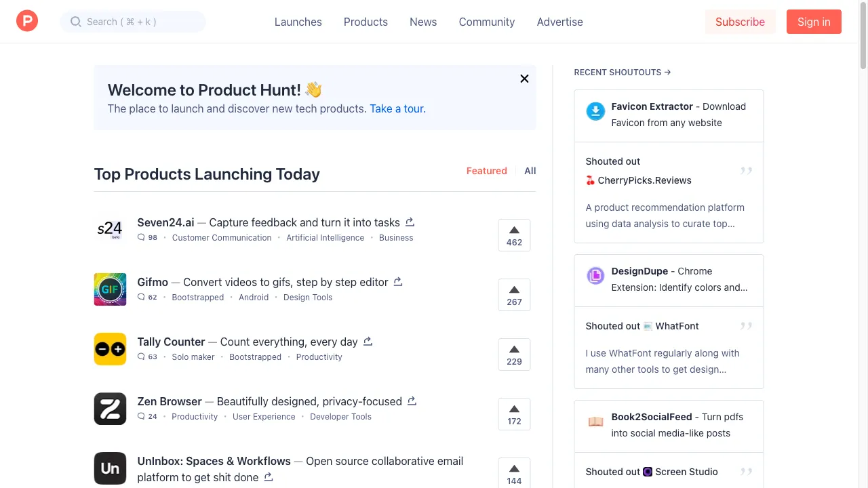
Task: Open the User Experience topic tag
Action: point(264,417)
